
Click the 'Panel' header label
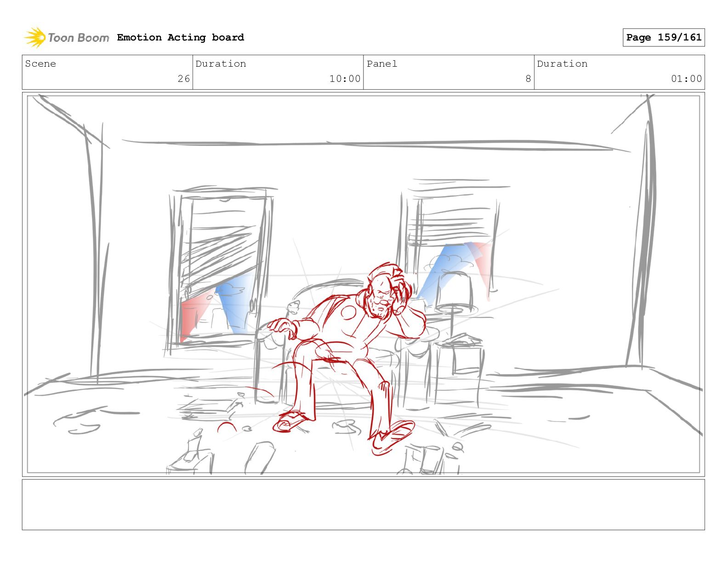click(382, 63)
